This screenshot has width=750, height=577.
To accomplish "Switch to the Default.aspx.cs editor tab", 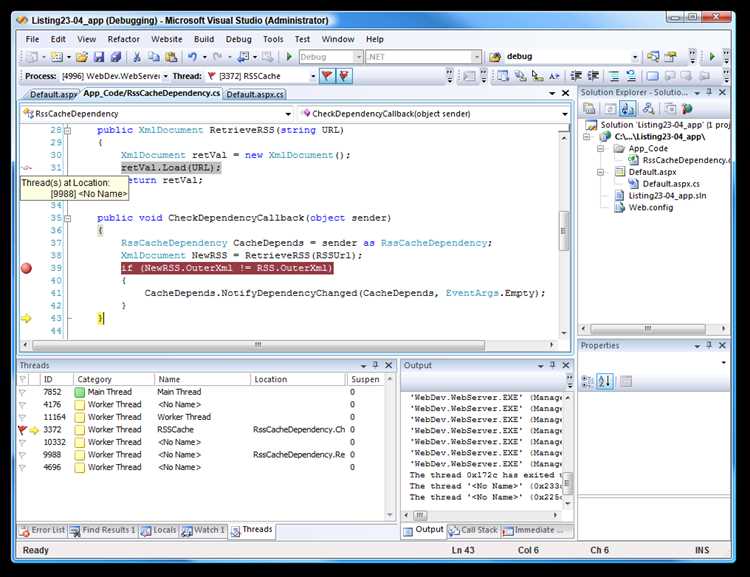I will 255,94.
